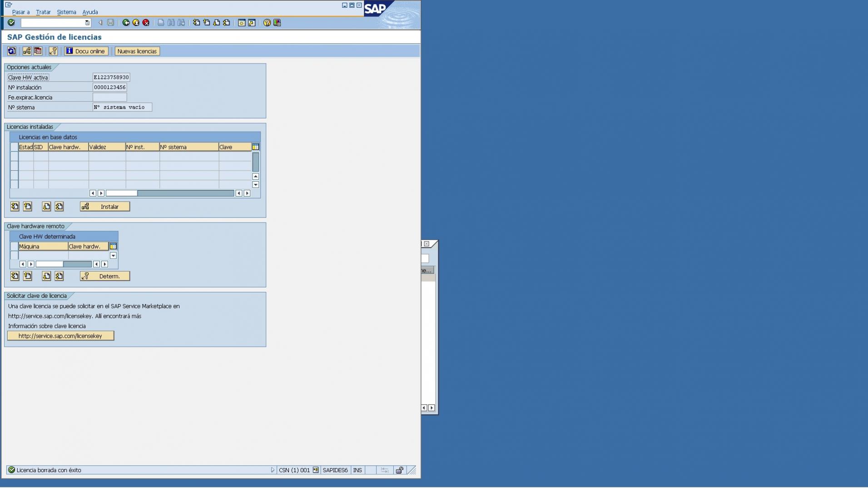Image resolution: width=868 pixels, height=488 pixels.
Task: Click the Nº sistema vacío field
Action: coord(122,108)
